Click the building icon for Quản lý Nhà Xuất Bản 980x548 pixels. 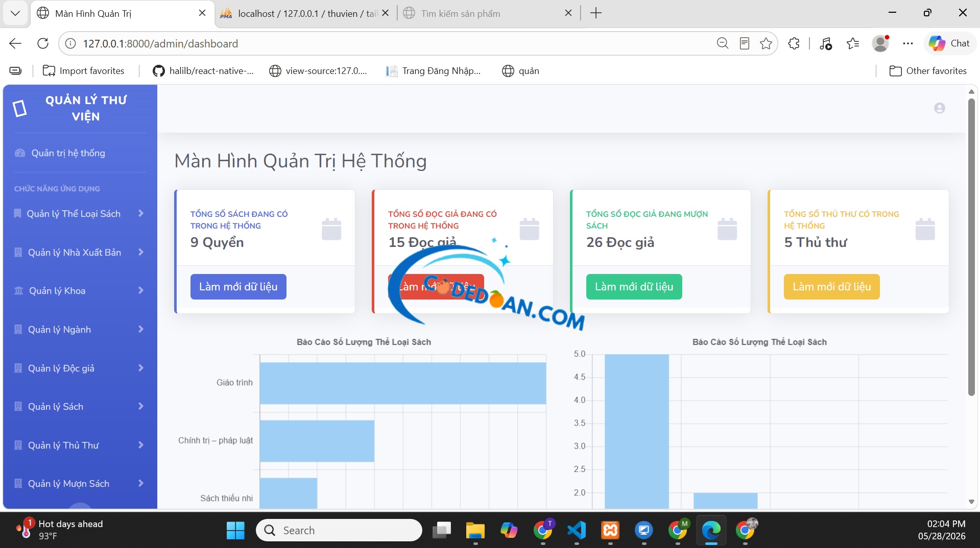(x=18, y=252)
